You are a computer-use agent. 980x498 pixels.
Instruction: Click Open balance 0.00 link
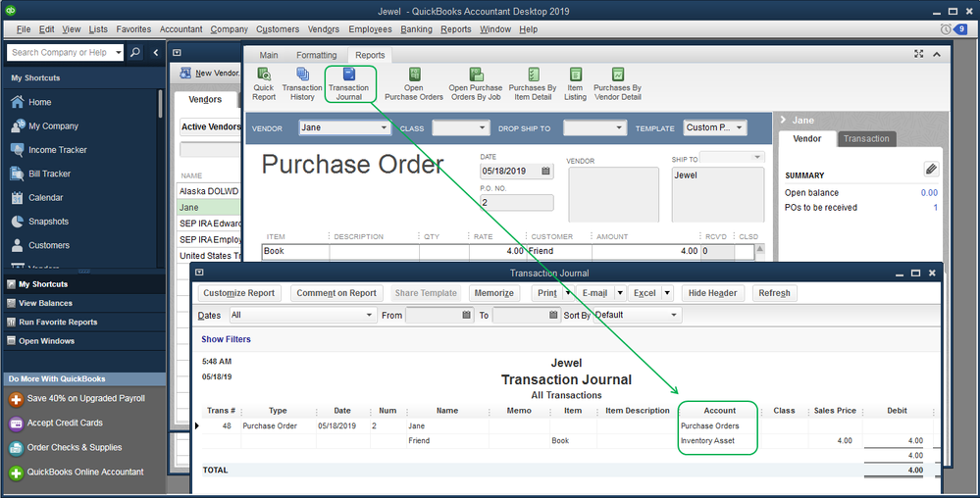click(929, 192)
